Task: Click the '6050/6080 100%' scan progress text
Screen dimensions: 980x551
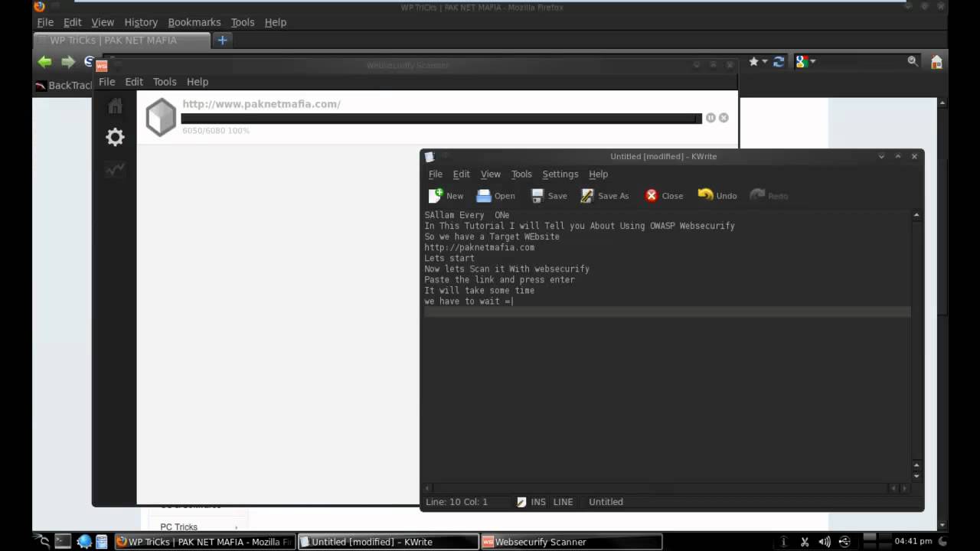Action: tap(216, 131)
